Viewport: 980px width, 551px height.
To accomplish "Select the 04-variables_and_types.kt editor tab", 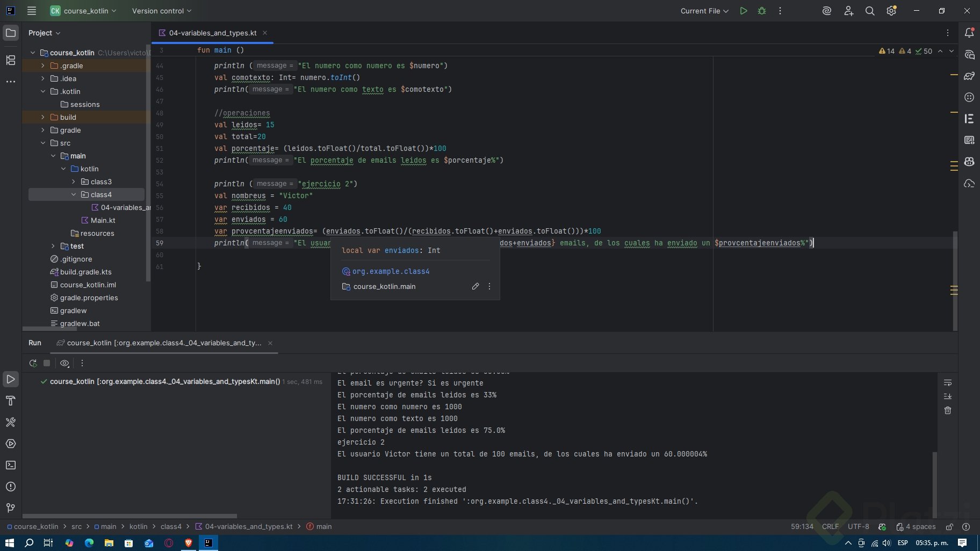I will tap(212, 33).
